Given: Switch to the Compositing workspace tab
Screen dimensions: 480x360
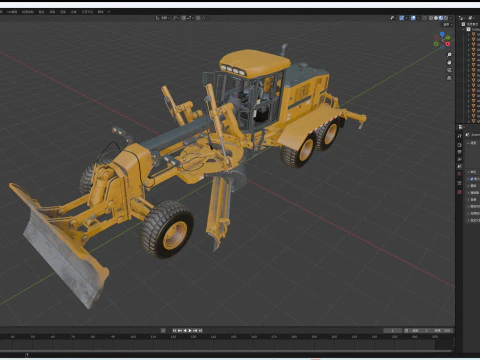Looking at the screenshot, I should click(x=73, y=12).
